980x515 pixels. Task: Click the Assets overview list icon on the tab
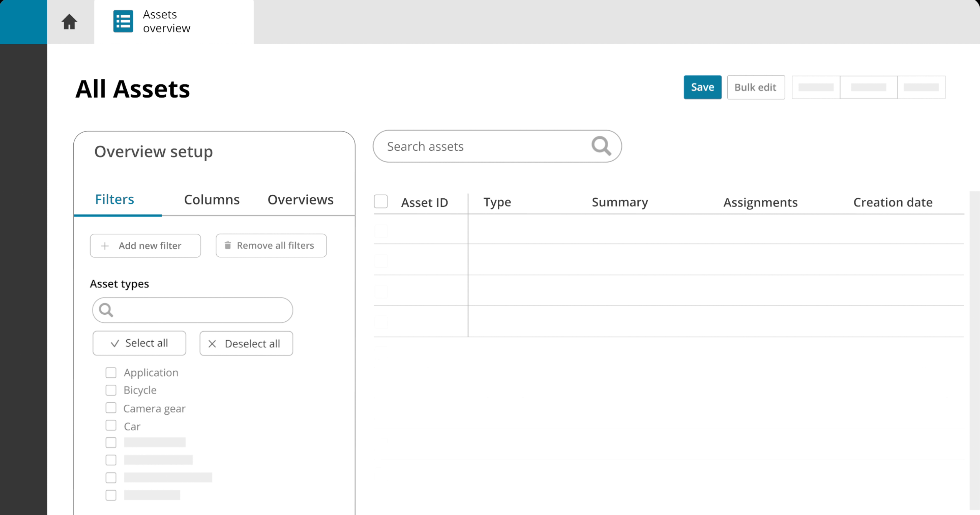[122, 22]
